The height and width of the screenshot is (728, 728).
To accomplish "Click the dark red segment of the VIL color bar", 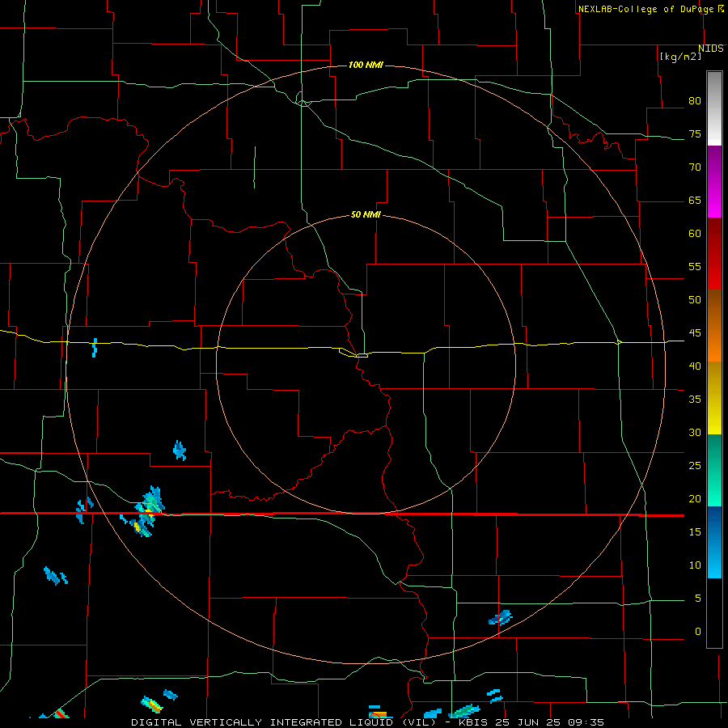I will (x=714, y=253).
